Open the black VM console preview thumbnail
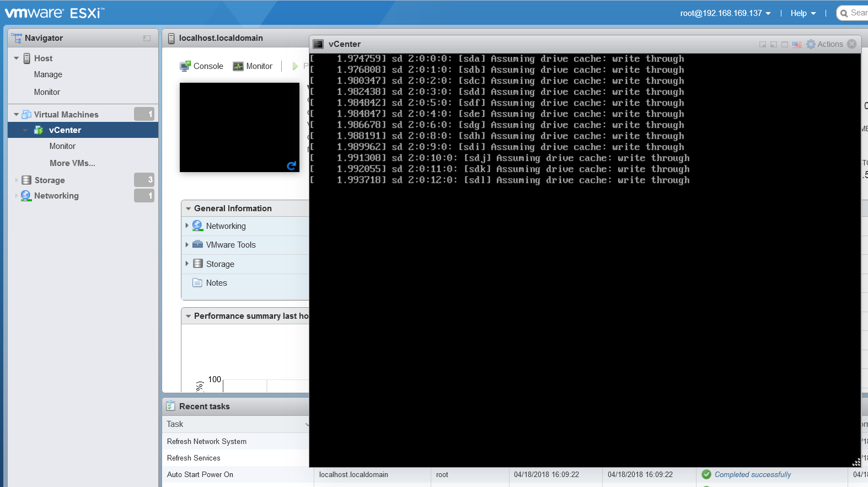The image size is (868, 487). pos(239,127)
